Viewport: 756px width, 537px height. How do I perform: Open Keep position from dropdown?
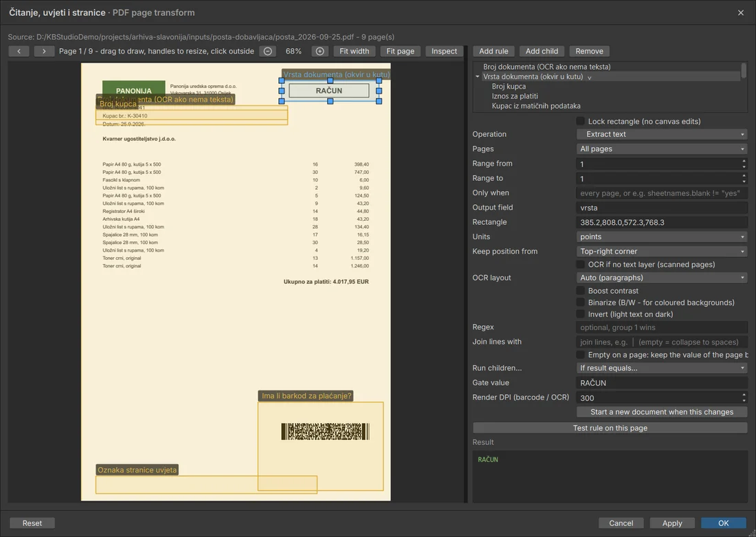click(662, 252)
